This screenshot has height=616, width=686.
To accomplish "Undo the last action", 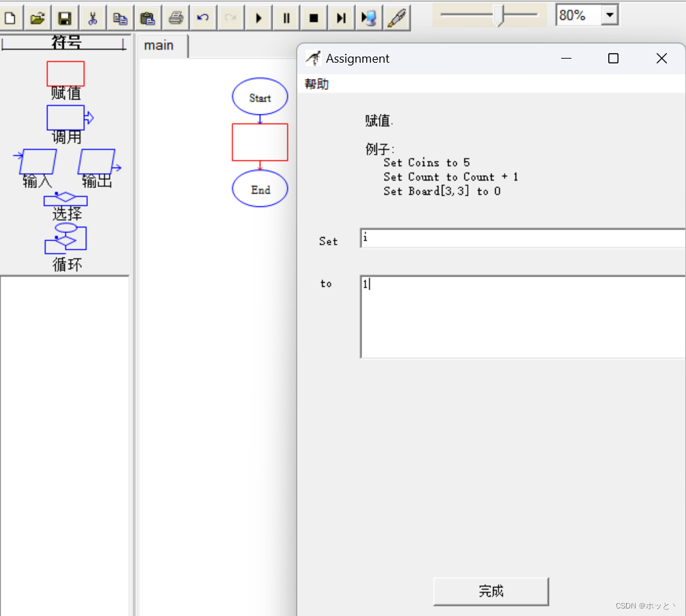I will coord(203,18).
